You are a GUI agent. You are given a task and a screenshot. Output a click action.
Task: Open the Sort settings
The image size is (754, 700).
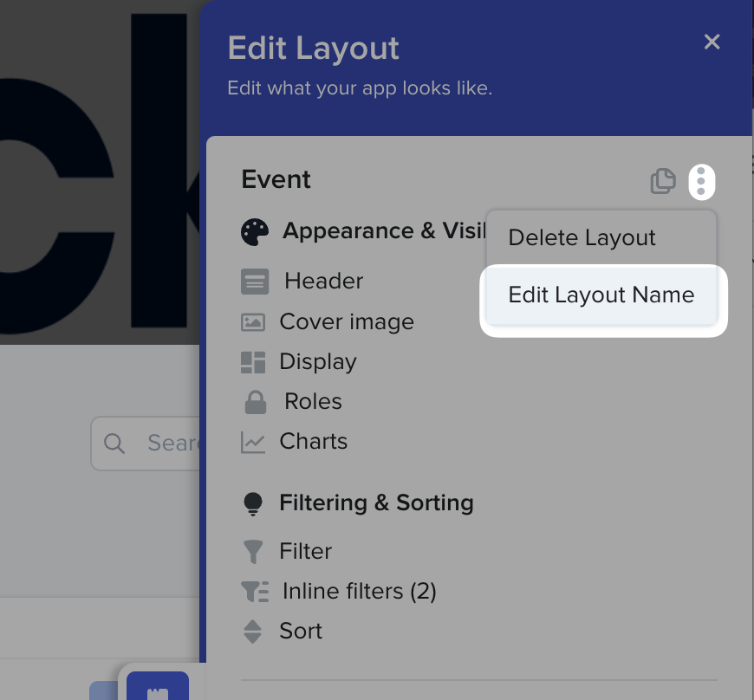coord(301,631)
